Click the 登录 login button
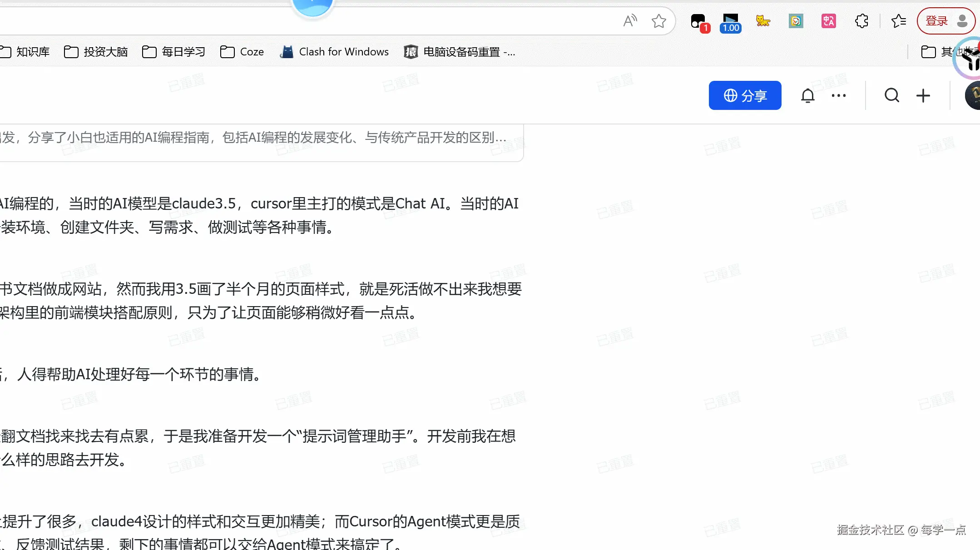This screenshot has width=980, height=550. [x=937, y=20]
